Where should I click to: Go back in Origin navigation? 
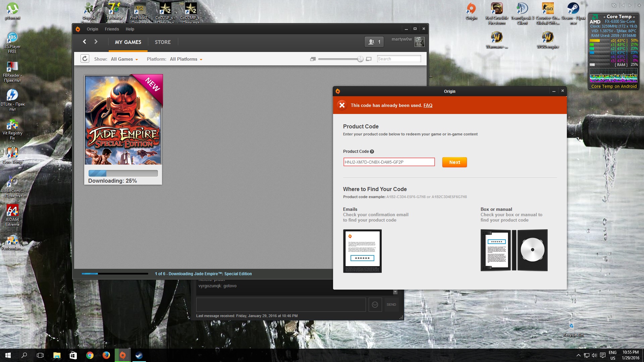point(85,42)
